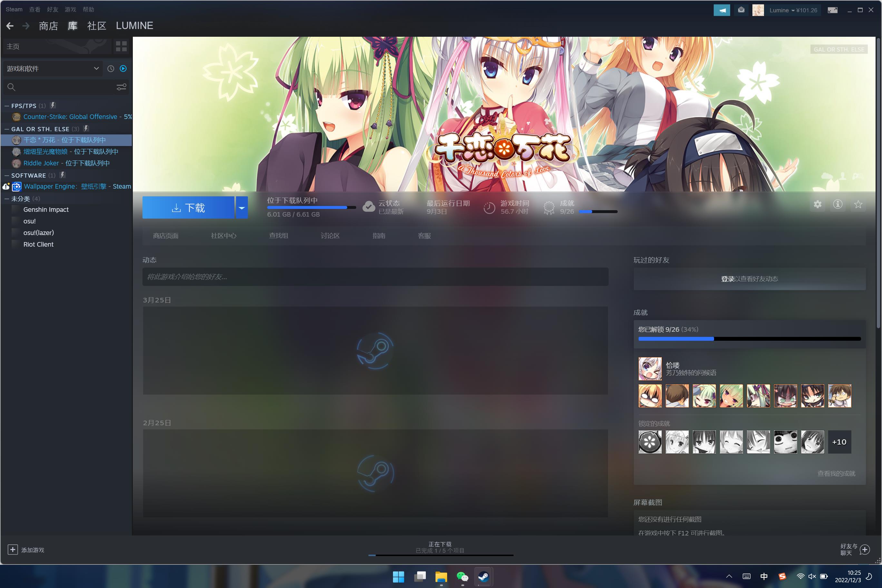Open advanced filter settings icon
The image size is (882, 588).
click(121, 87)
